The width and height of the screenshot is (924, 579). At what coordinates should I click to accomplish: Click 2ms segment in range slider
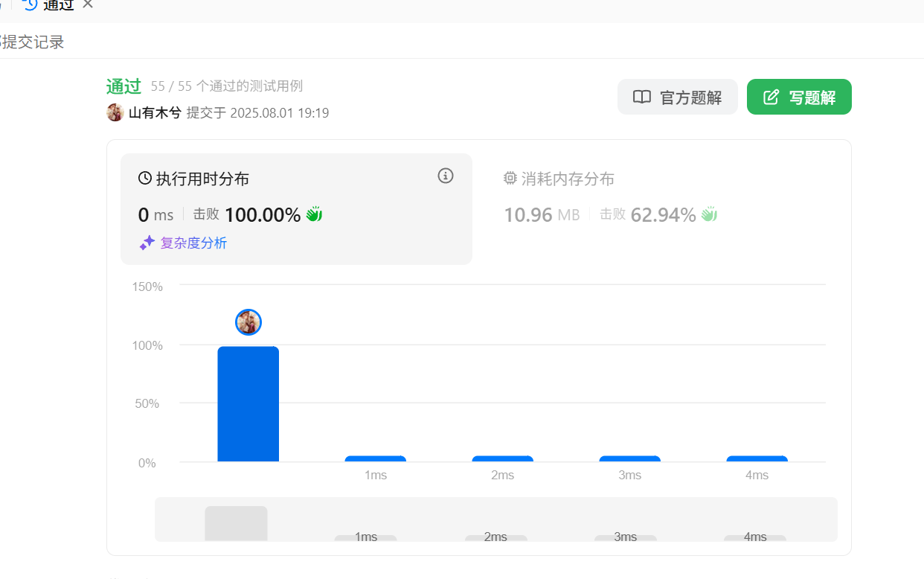coord(495,537)
